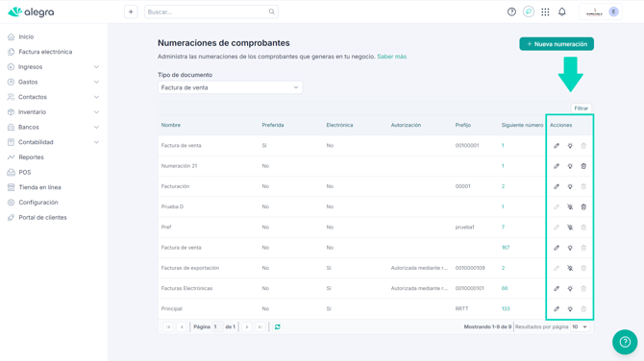Edit the first Factura de venta numeration
This screenshot has width=644, height=361.
click(557, 146)
